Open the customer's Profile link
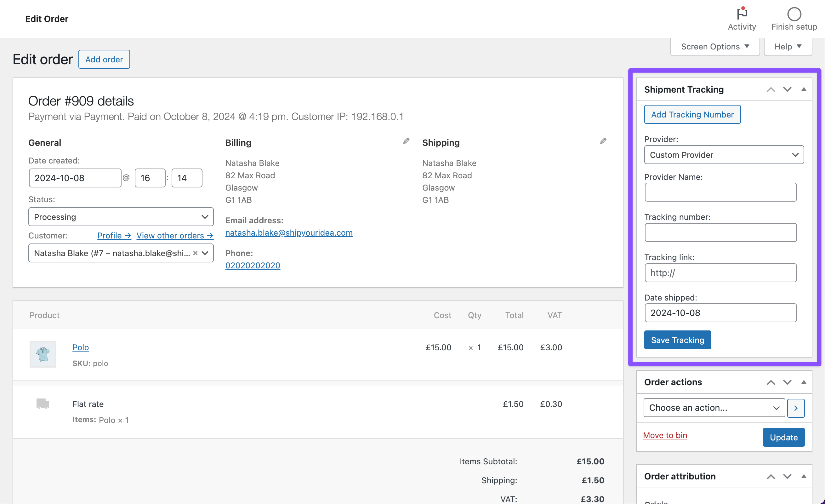825x504 pixels. tap(114, 235)
